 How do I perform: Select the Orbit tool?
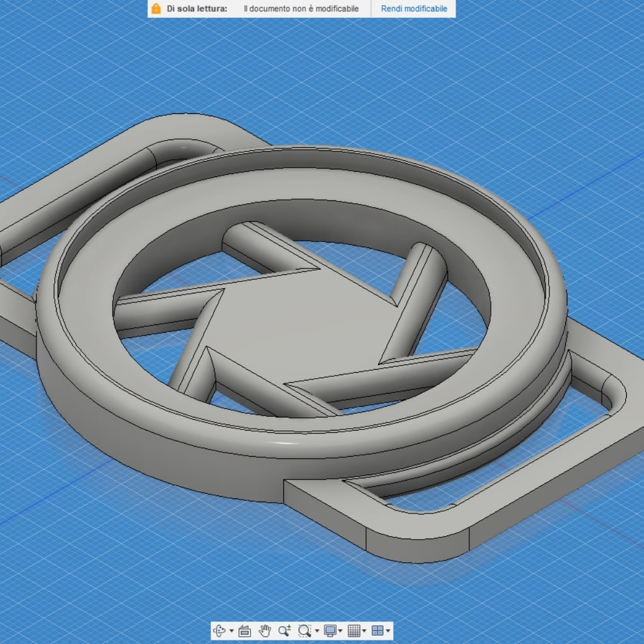click(219, 630)
